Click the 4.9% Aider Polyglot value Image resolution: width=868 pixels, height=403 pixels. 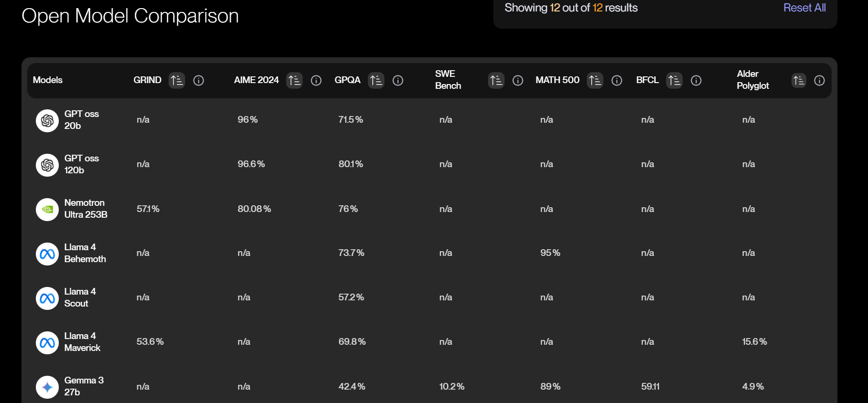[753, 387]
